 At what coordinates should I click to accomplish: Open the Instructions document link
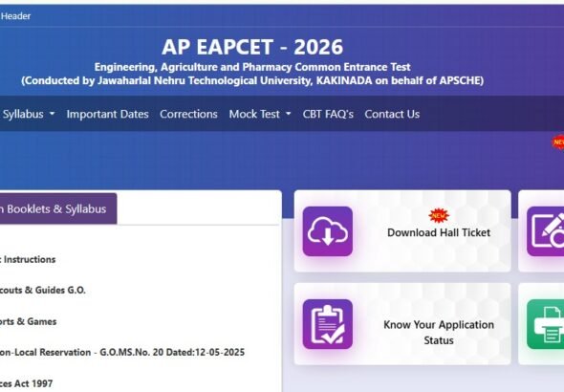coord(28,259)
